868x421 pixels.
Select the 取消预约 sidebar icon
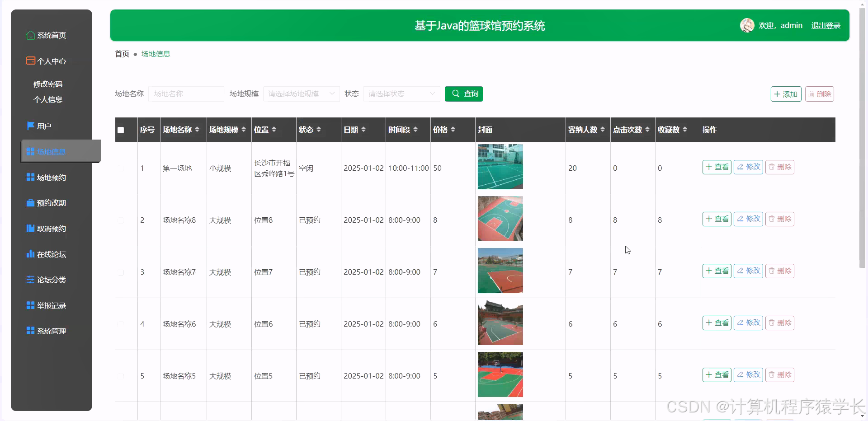click(30, 228)
